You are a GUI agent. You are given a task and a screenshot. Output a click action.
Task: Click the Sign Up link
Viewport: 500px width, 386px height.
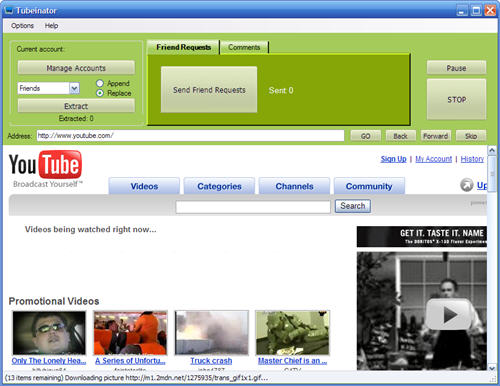393,159
